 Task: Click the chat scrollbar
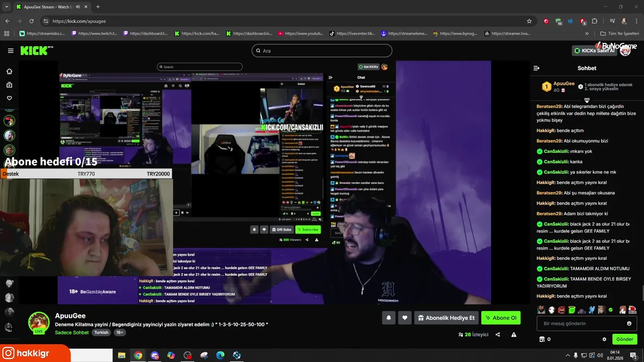pyautogui.click(x=642, y=293)
